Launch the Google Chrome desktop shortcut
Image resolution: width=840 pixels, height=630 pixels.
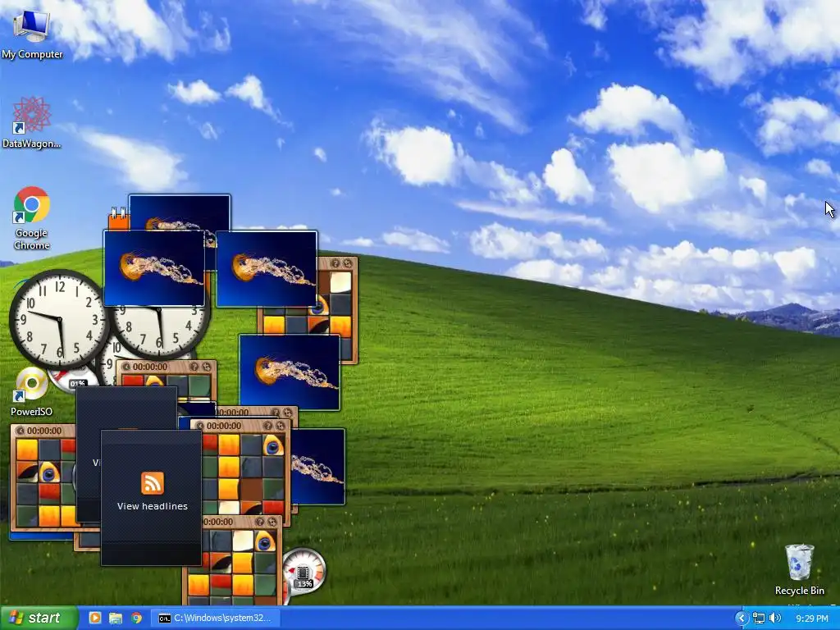(x=32, y=218)
